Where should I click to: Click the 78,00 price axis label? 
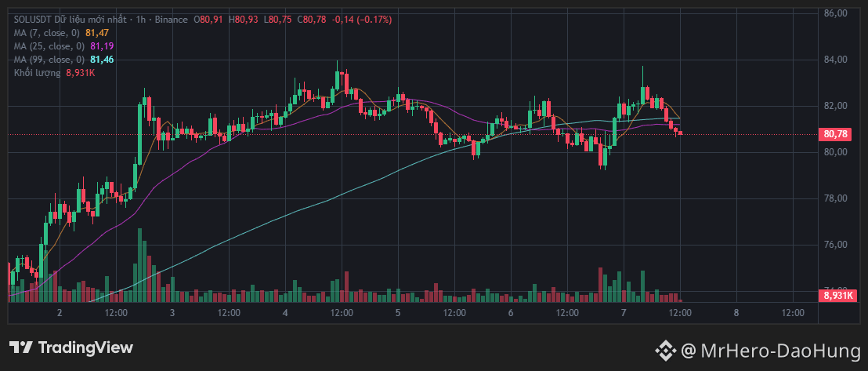(x=837, y=198)
